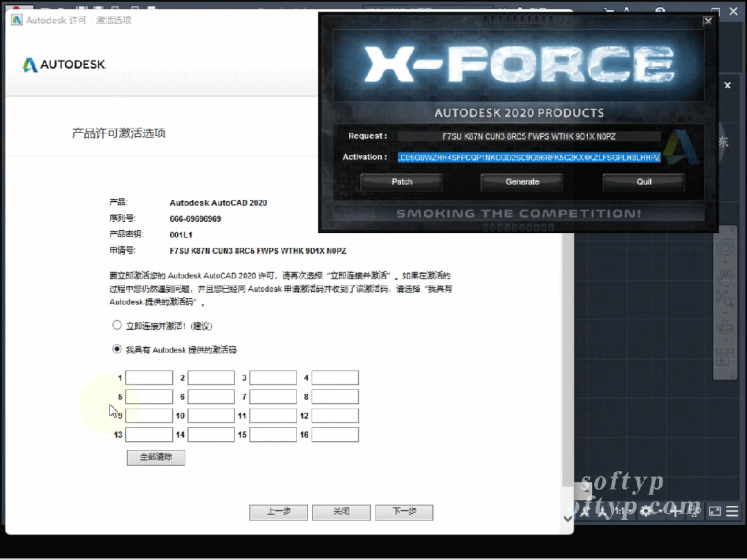
Task: Open the SteeringWheel in AutoCAD navigation bar
Action: pyautogui.click(x=725, y=248)
